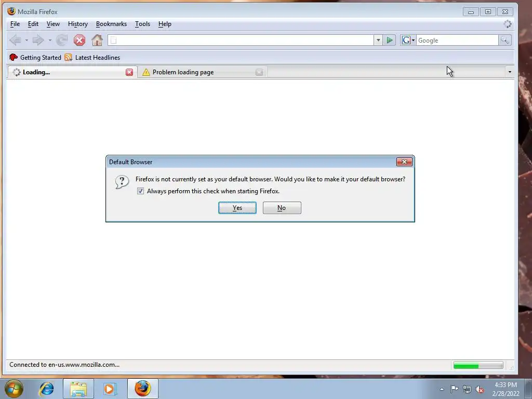Click status text Connected to en-us.www.mozilla.com
532x399 pixels.
pos(64,365)
